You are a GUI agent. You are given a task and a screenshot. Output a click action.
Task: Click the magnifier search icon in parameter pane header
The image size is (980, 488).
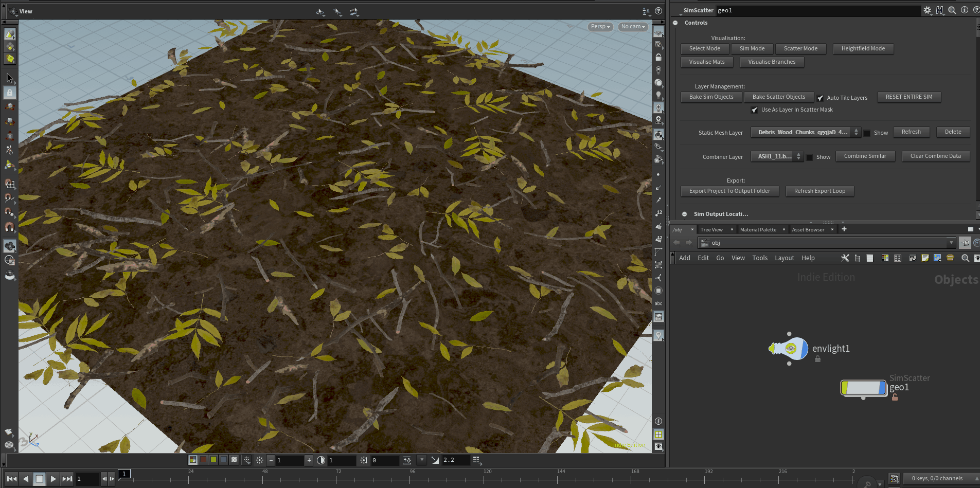(952, 10)
